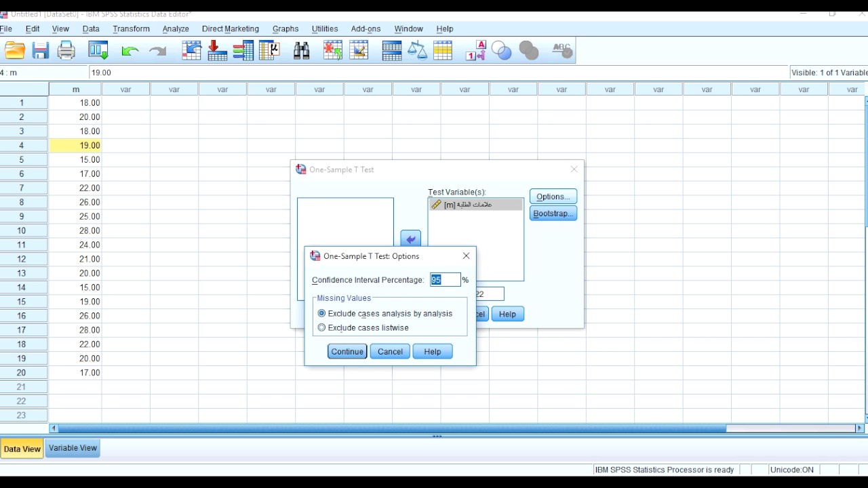Weight cases scales icon
The height and width of the screenshot is (488, 868).
418,51
